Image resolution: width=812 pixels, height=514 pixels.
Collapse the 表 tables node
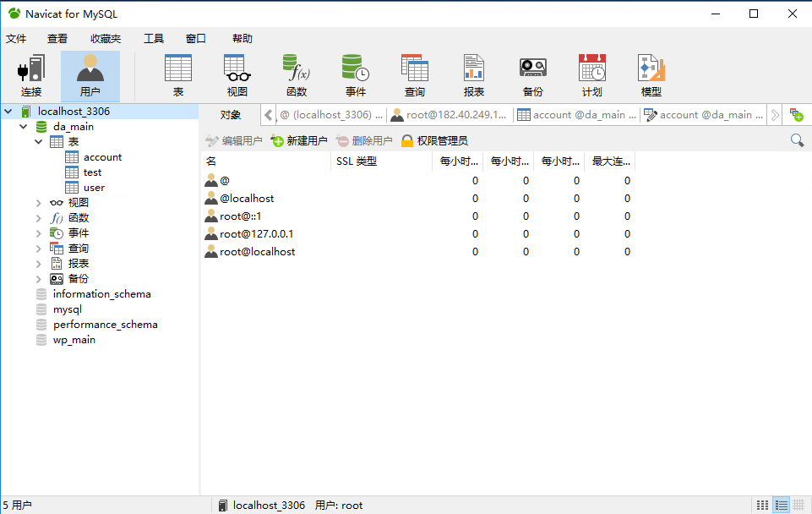(x=38, y=141)
